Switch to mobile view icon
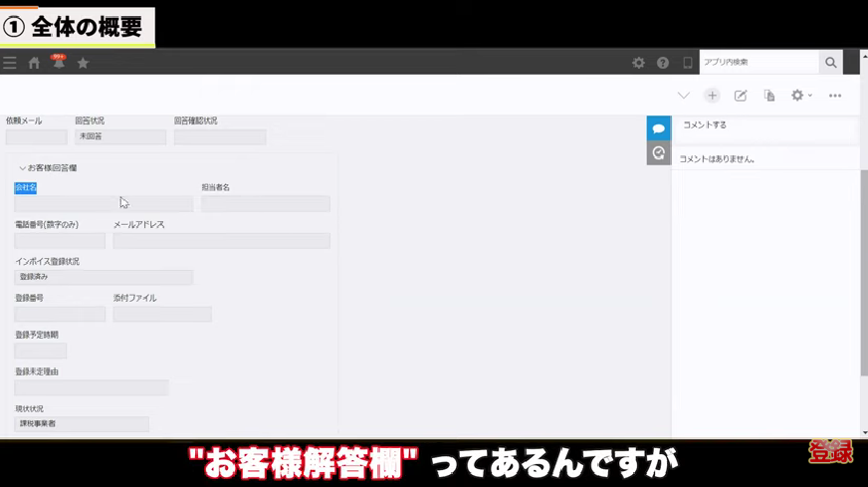 [688, 63]
